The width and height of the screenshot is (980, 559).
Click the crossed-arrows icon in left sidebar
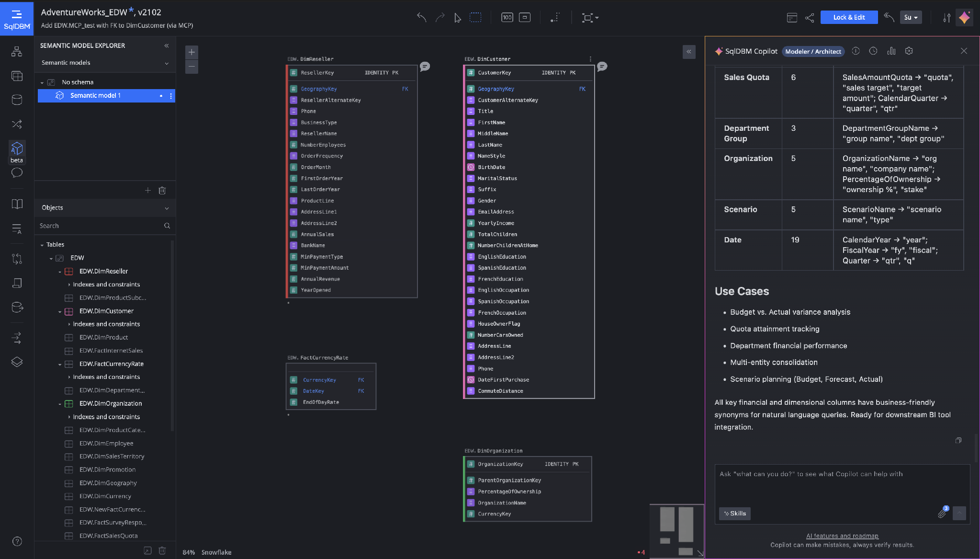[17, 125]
